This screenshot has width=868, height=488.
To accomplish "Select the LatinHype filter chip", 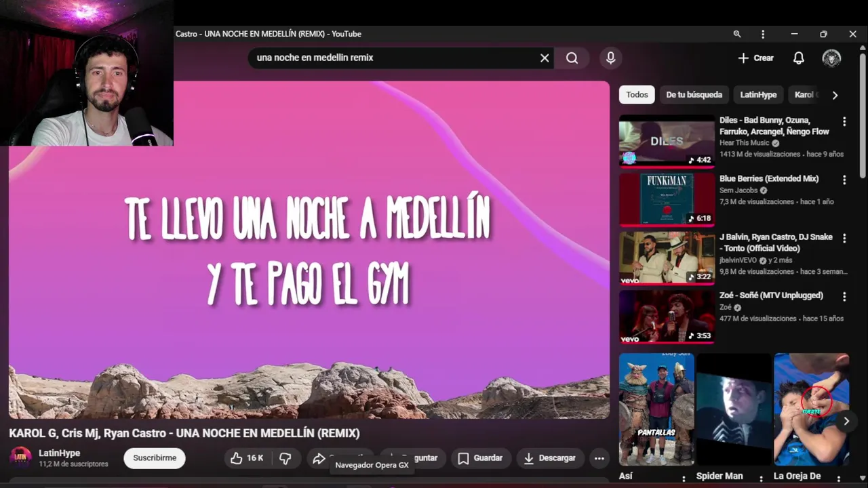I will click(x=758, y=95).
